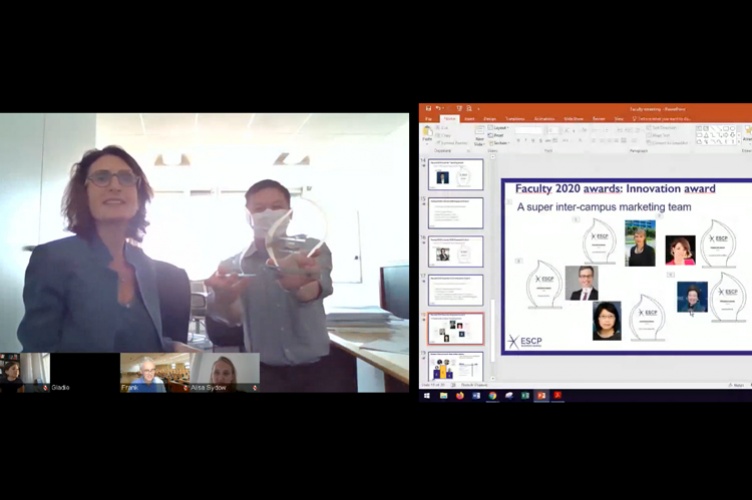Open the Slide Show ribbon tab
The image size is (752, 500).
pyautogui.click(x=574, y=118)
